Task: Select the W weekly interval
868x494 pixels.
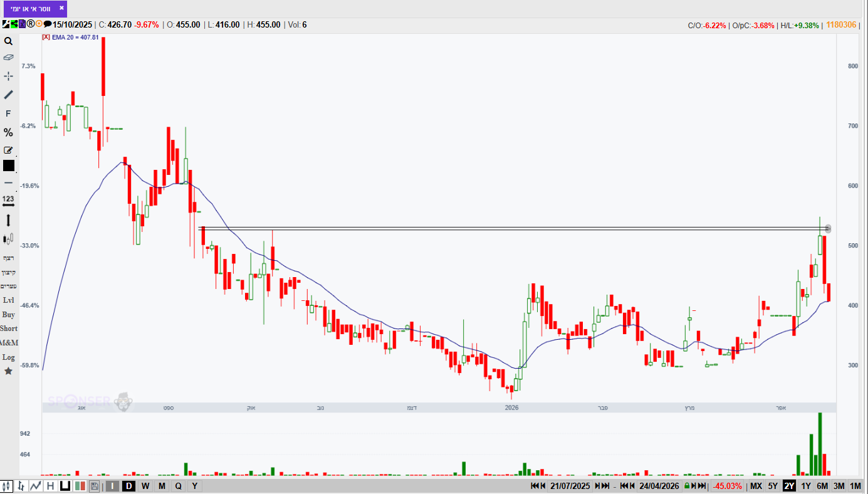Action: [145, 486]
